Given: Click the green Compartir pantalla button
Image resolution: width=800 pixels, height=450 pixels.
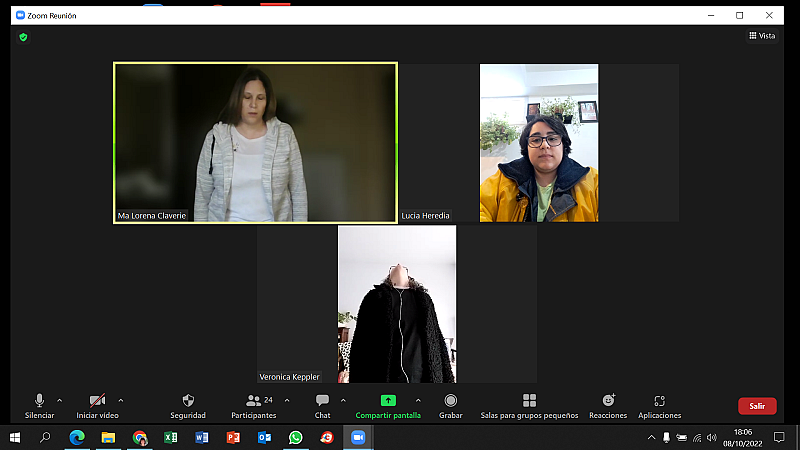Looking at the screenshot, I should coord(388,405).
